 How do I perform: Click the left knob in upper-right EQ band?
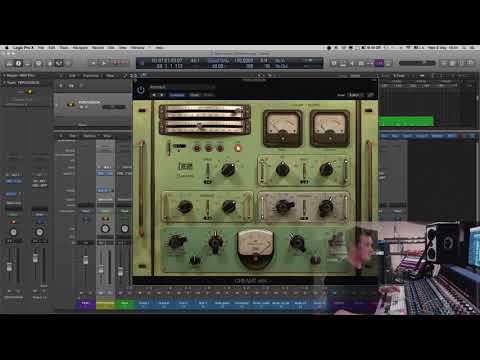[x=282, y=169]
